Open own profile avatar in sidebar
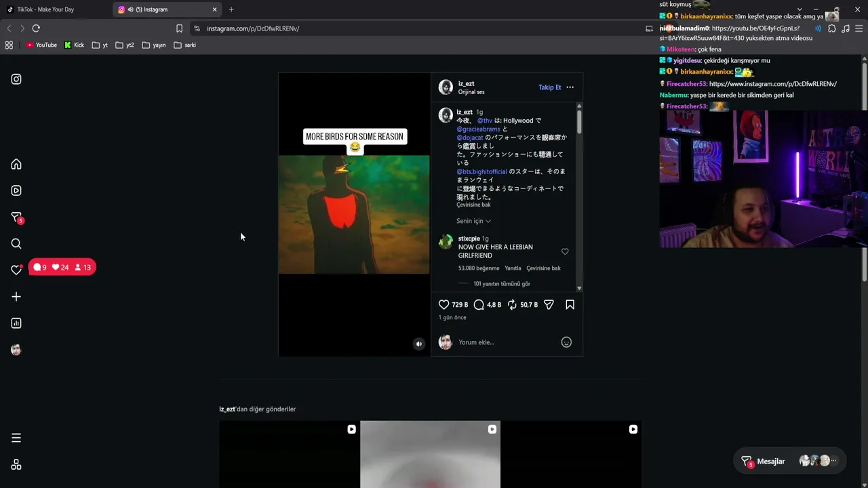Viewport: 868px width, 488px height. (16, 350)
